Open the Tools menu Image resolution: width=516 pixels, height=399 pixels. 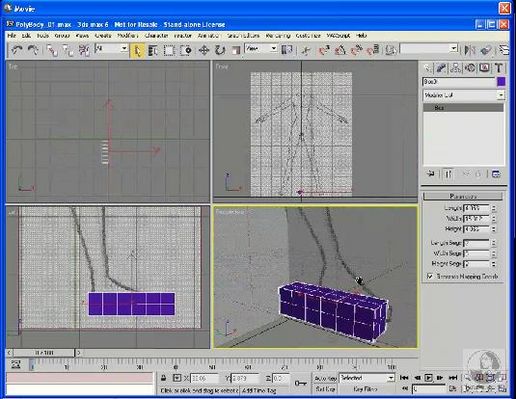43,35
